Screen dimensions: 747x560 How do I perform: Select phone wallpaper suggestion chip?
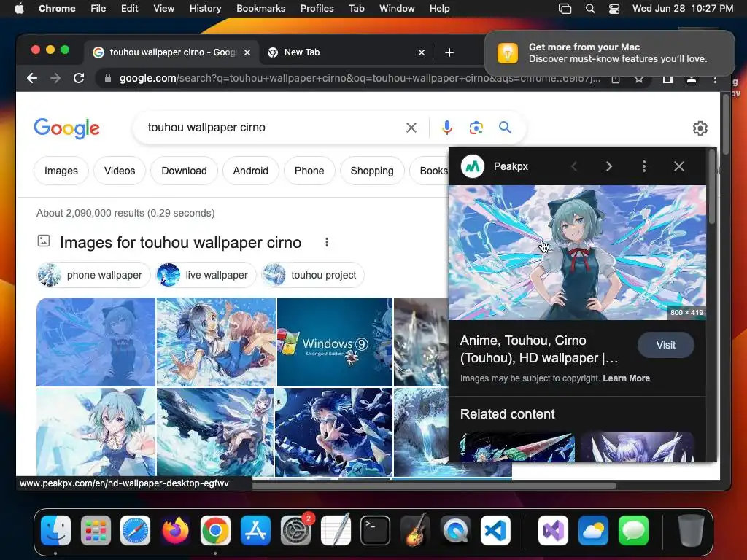(x=93, y=275)
